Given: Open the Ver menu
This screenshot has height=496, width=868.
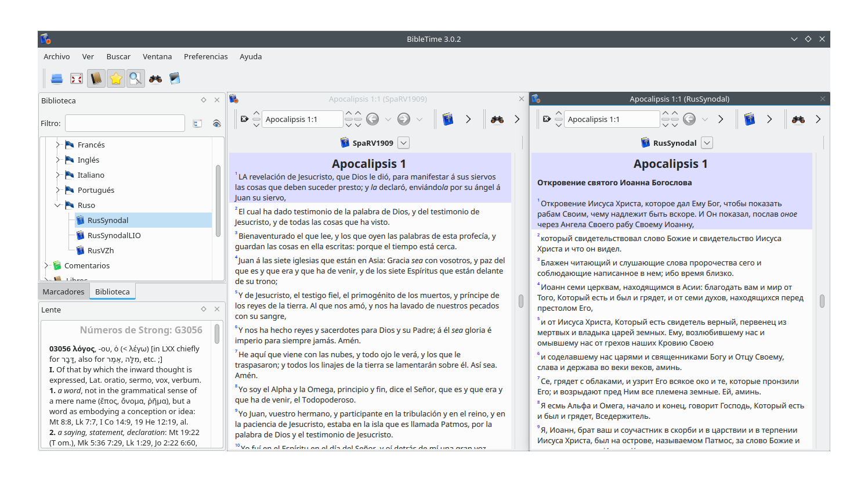Looking at the screenshot, I should point(88,56).
